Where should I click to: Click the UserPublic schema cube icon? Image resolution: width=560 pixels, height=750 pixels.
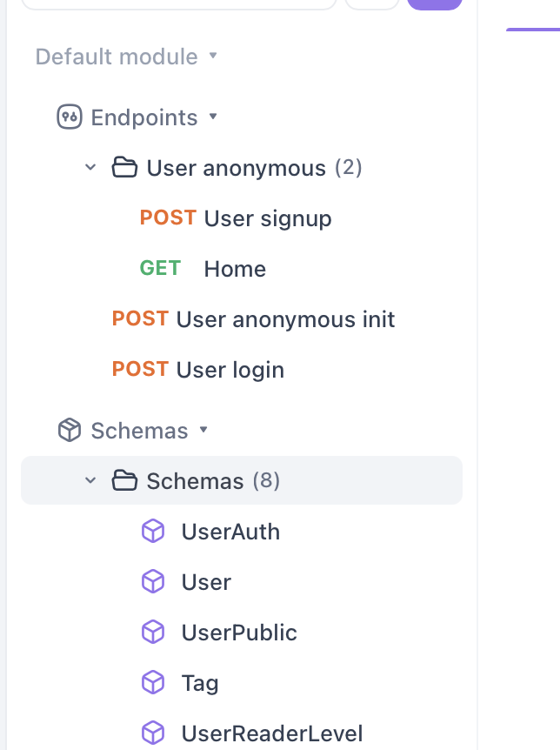pyautogui.click(x=153, y=633)
